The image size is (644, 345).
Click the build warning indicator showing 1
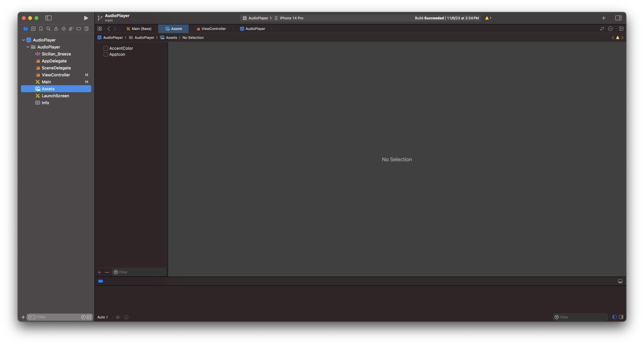click(488, 18)
